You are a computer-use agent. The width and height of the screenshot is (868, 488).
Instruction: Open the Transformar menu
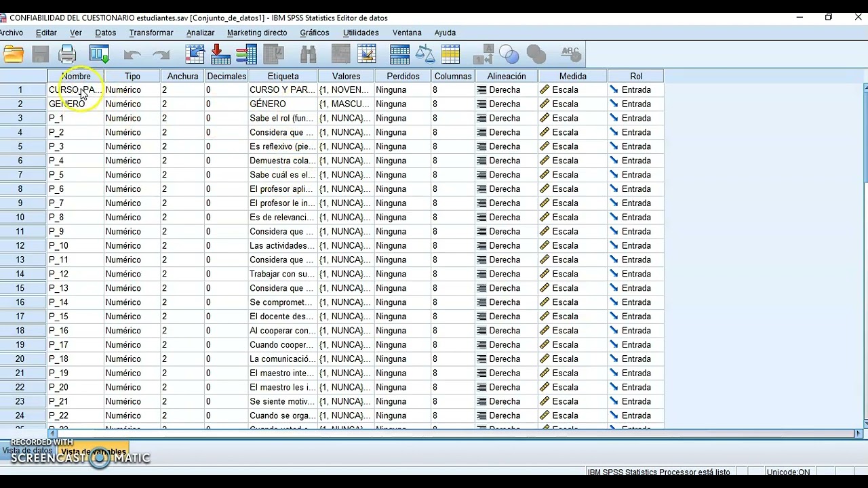click(x=151, y=33)
